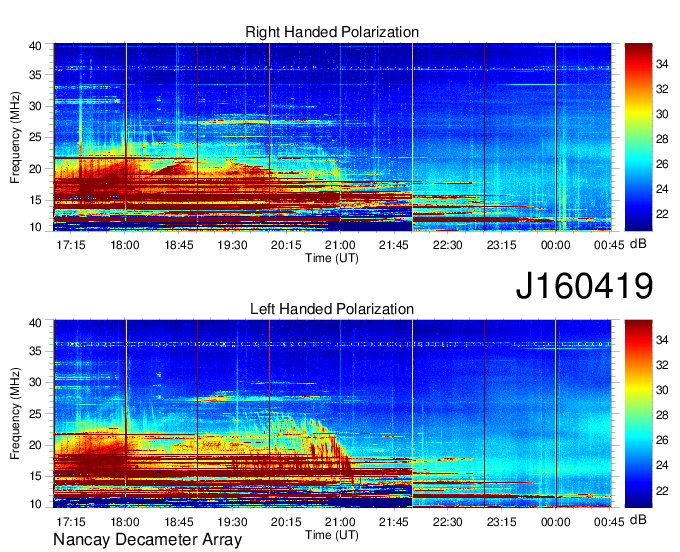This screenshot has width=680, height=552.
Task: Click the 21:45 time tick of Right Handed plot
Action: (x=394, y=245)
